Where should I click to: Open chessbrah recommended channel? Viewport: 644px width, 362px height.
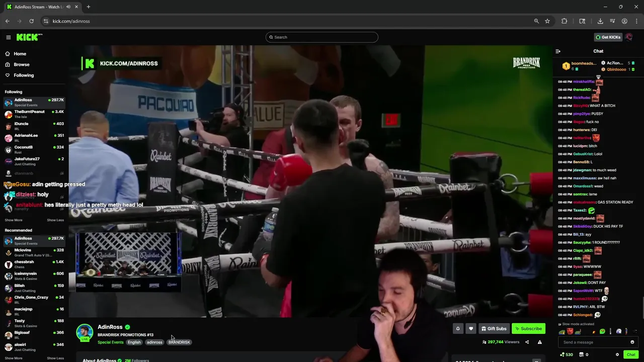(x=34, y=264)
